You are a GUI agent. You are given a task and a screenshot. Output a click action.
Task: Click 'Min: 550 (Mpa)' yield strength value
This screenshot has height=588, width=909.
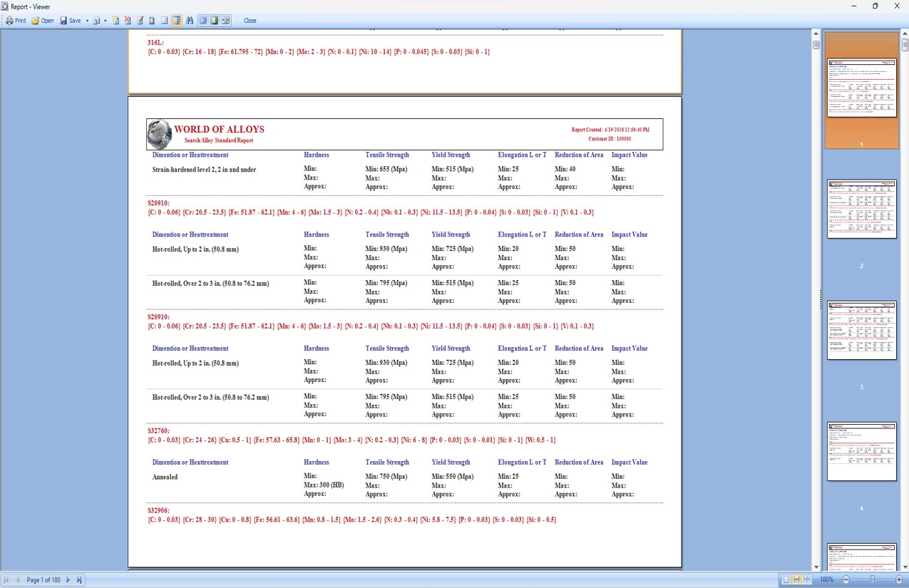[x=453, y=477]
